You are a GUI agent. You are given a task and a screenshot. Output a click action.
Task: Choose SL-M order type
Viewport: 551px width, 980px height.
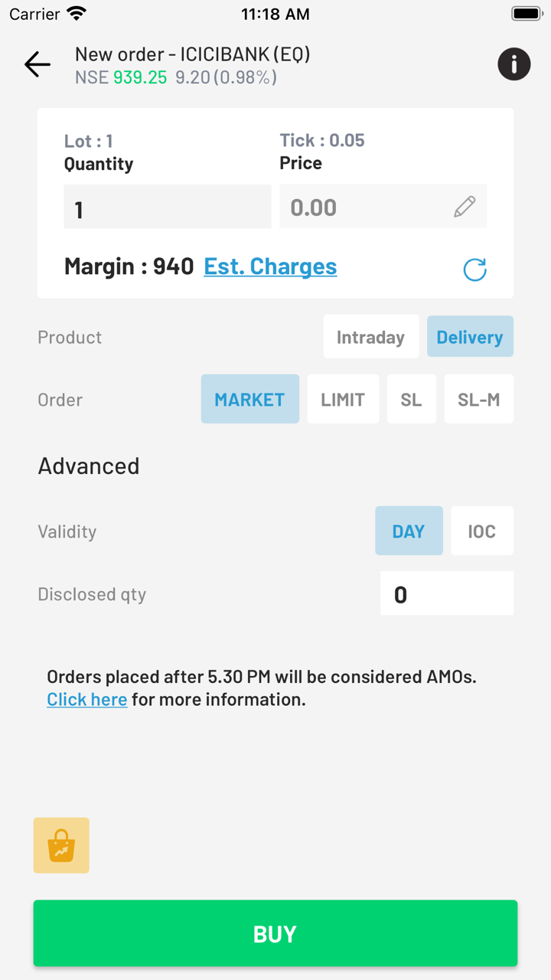[x=478, y=399]
